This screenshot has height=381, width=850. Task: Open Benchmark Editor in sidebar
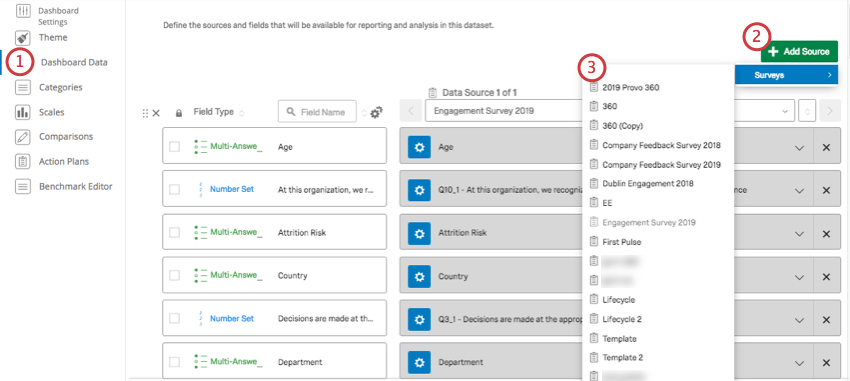(x=75, y=186)
